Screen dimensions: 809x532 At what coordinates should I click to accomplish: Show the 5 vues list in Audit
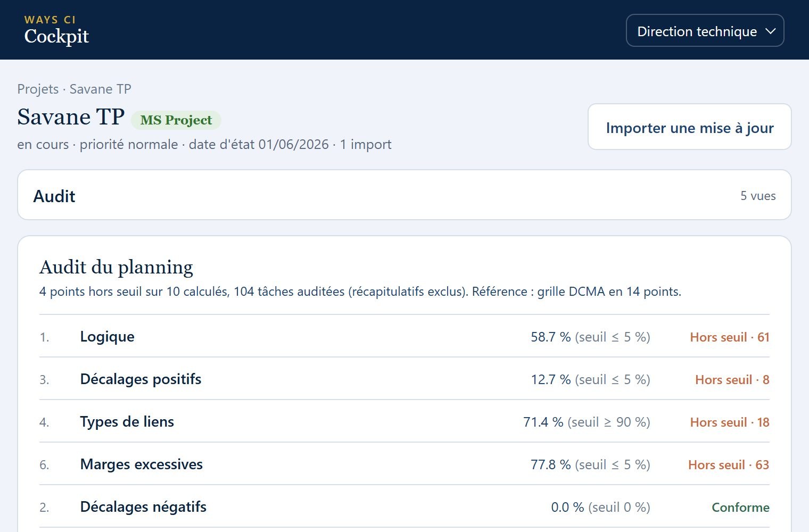(x=758, y=196)
